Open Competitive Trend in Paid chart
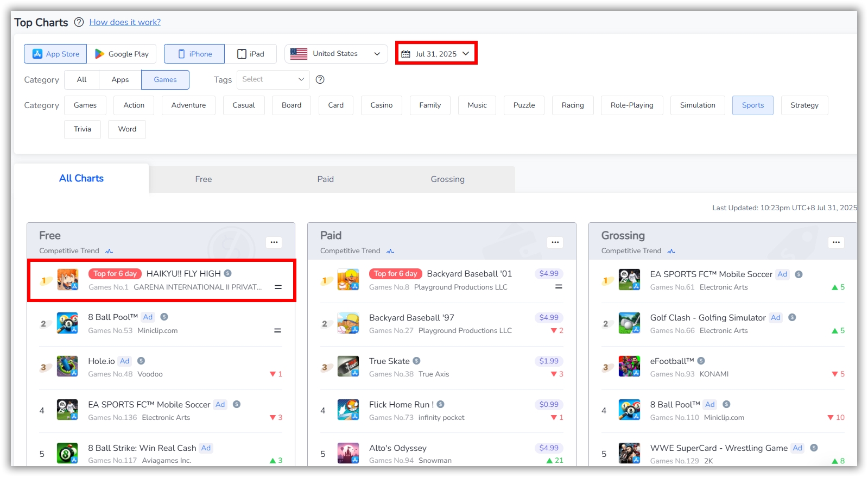Image resolution: width=868 pixels, height=477 pixels. (x=357, y=251)
